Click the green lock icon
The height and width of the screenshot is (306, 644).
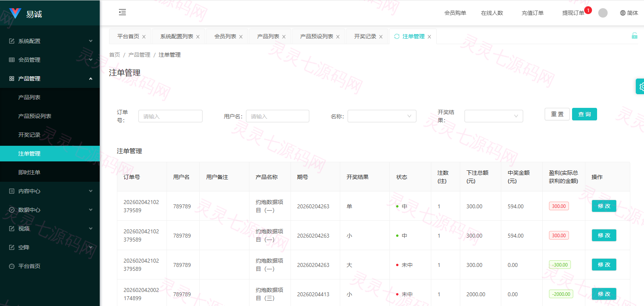point(635,36)
